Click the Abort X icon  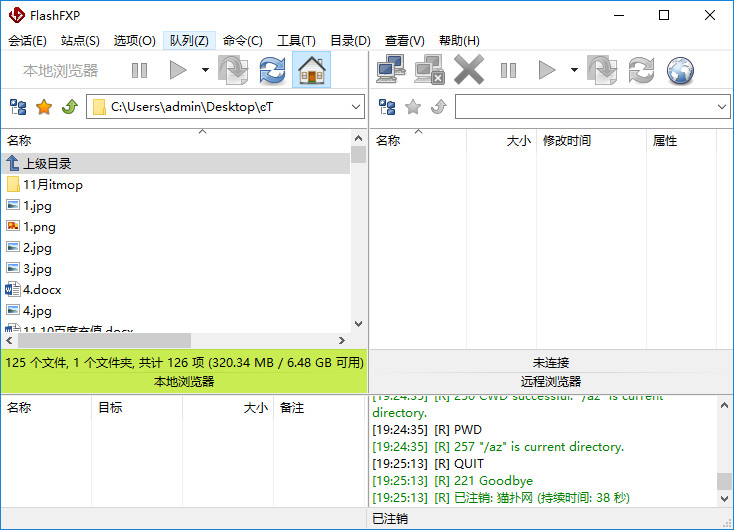point(468,70)
